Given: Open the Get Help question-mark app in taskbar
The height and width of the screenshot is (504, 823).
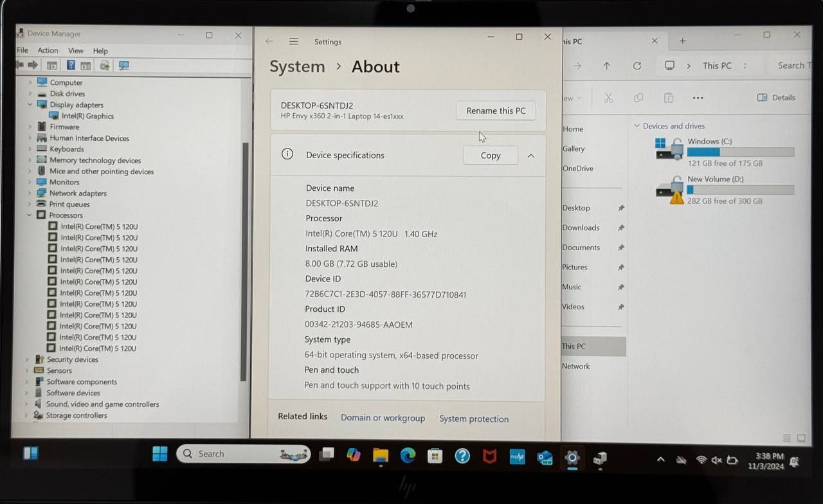Looking at the screenshot, I should coord(462,456).
